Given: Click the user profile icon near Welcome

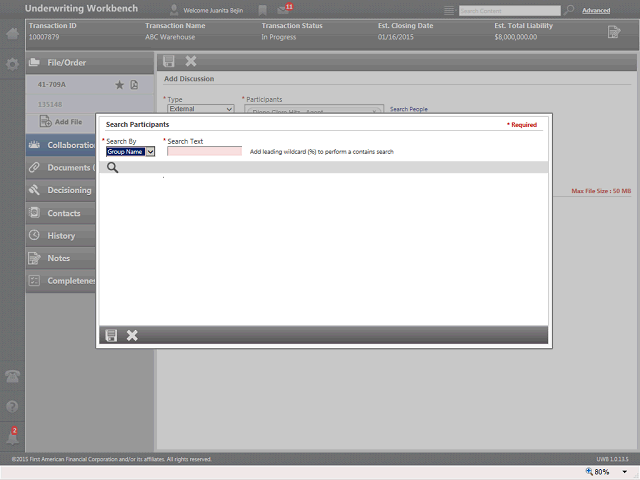Looking at the screenshot, I should (174, 10).
